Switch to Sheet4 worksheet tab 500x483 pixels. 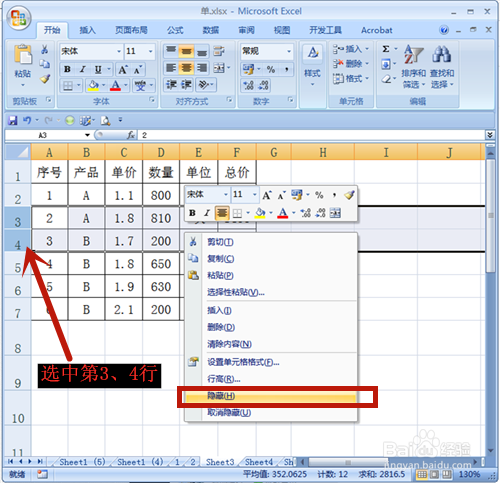(x=259, y=462)
